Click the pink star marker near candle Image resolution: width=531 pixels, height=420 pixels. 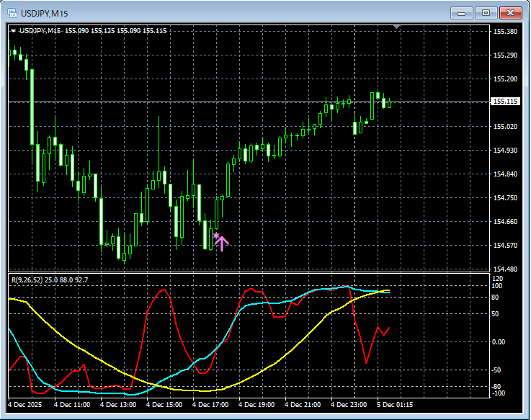[x=215, y=235]
